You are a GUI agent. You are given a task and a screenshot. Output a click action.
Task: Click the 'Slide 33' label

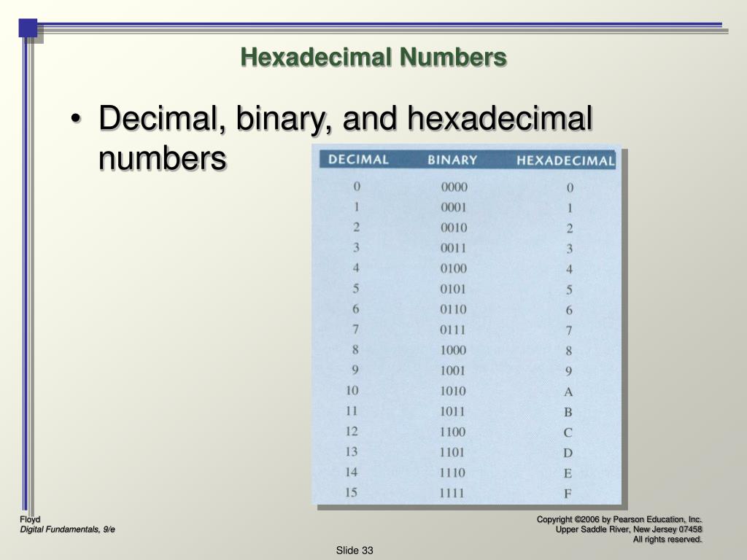click(355, 551)
